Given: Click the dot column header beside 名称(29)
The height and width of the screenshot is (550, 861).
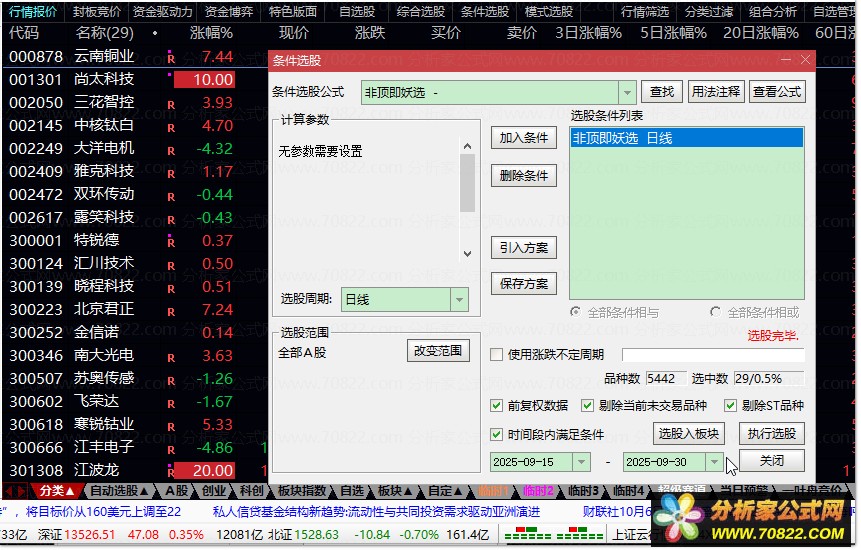Looking at the screenshot, I should point(155,33).
